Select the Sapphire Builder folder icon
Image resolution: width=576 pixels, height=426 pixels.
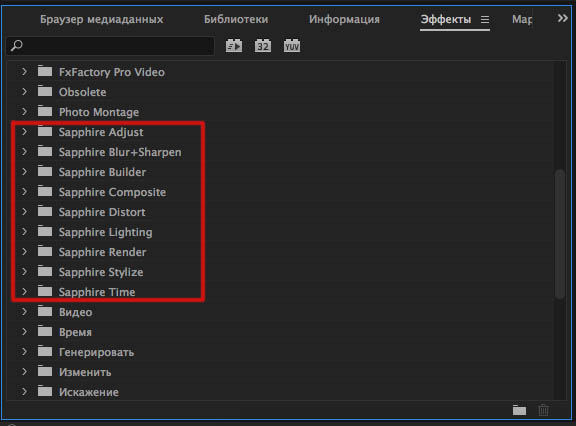pyautogui.click(x=45, y=171)
